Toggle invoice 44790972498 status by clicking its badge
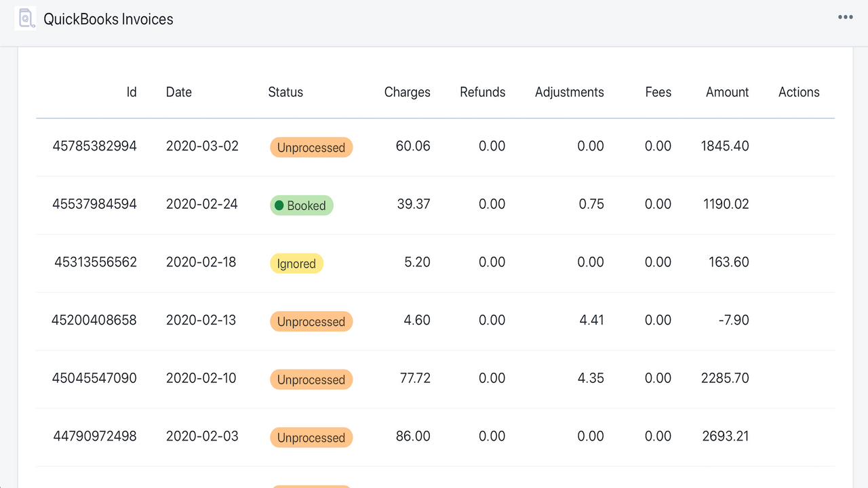 tap(311, 437)
